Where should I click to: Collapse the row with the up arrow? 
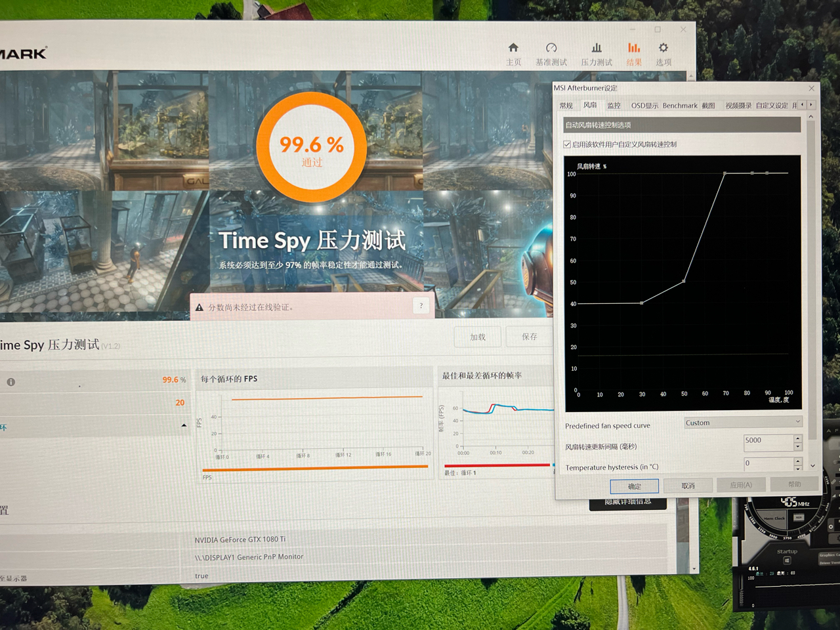[184, 426]
